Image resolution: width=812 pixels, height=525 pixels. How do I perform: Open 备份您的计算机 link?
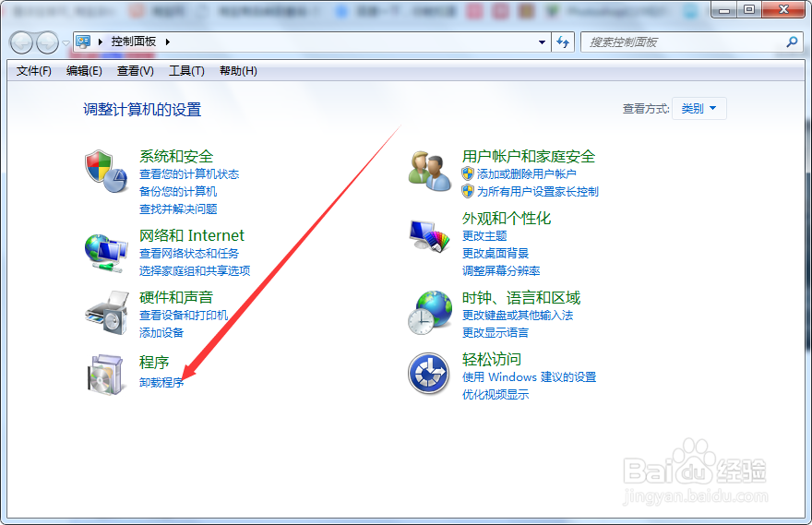(x=177, y=192)
